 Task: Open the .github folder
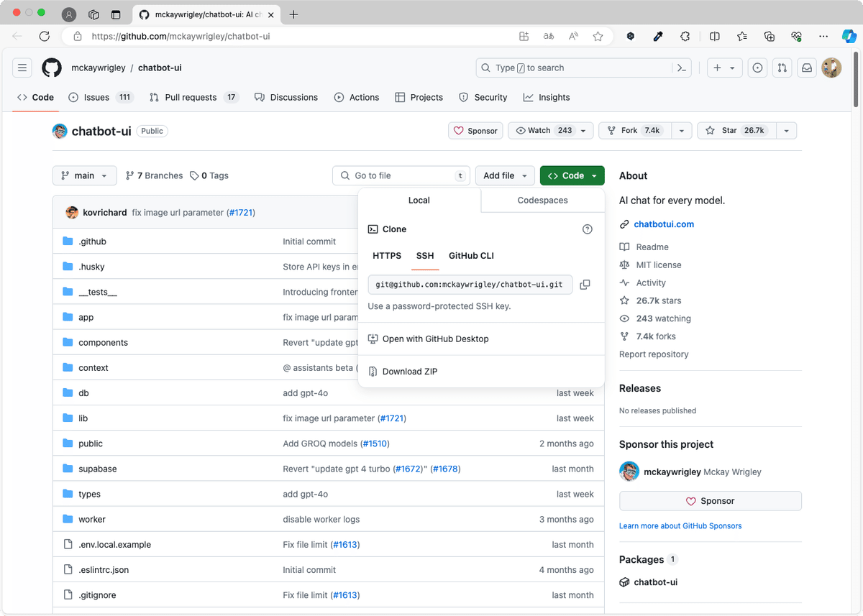point(92,242)
